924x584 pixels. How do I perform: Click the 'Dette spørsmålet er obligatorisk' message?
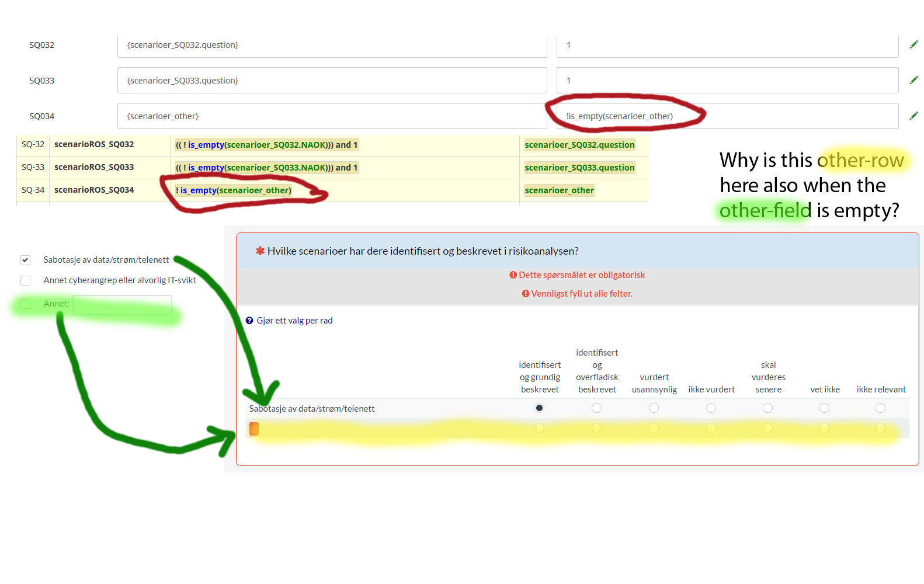tap(582, 275)
